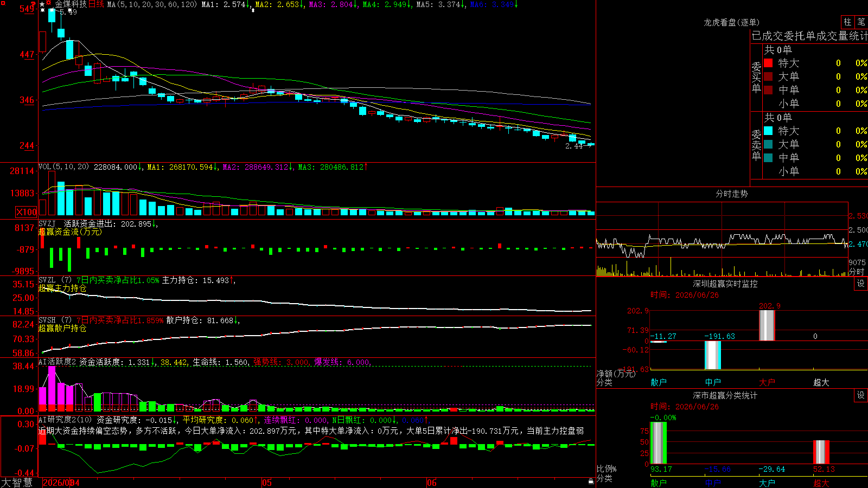Click the teal 大单 sell order swatch
The width and height of the screenshot is (868, 488).
(x=768, y=144)
